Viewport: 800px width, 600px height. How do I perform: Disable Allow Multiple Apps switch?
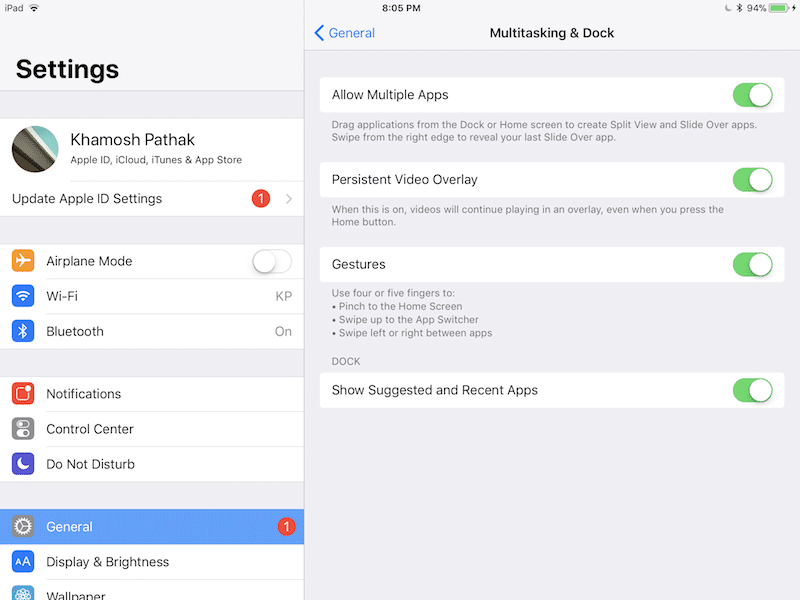(x=752, y=95)
